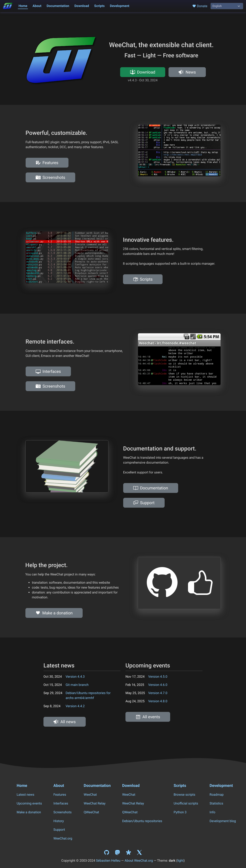The height and width of the screenshot is (868, 246).
Task: Open the language selector dropdown (English)
Action: pyautogui.click(x=227, y=6)
